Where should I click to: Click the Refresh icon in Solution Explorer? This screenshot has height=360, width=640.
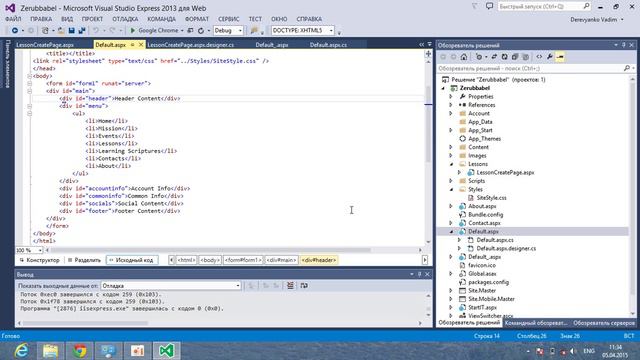[x=504, y=57]
